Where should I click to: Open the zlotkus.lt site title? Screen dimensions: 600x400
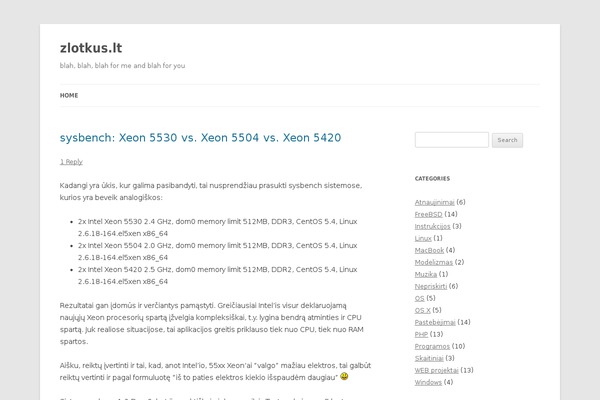pos(91,48)
